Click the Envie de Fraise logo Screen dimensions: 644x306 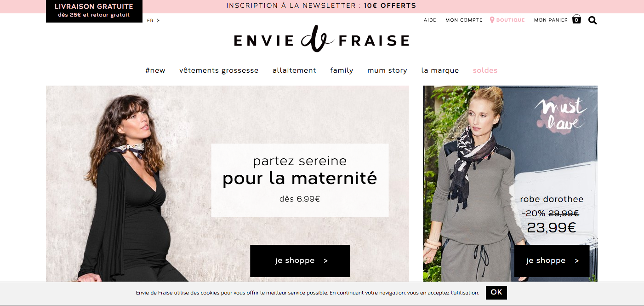[x=321, y=39]
